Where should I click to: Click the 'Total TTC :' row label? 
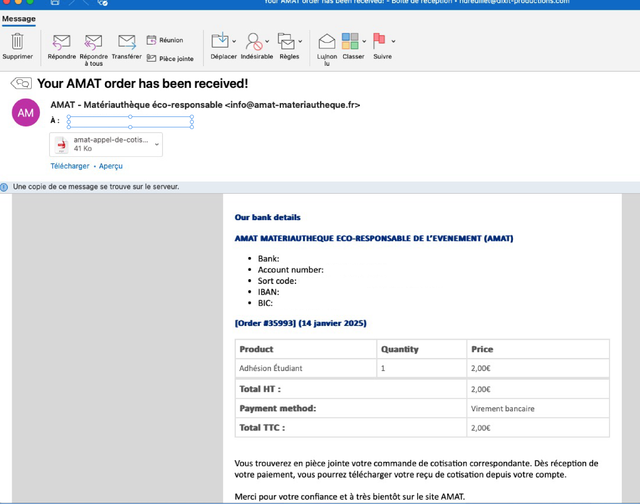point(262,428)
